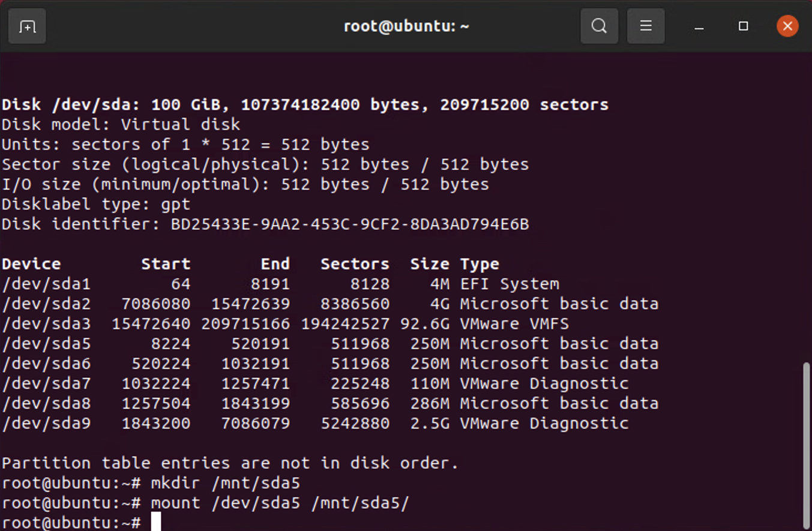Viewport: 812px width, 531px height.
Task: Click the 92.6G size value
Action: point(425,324)
